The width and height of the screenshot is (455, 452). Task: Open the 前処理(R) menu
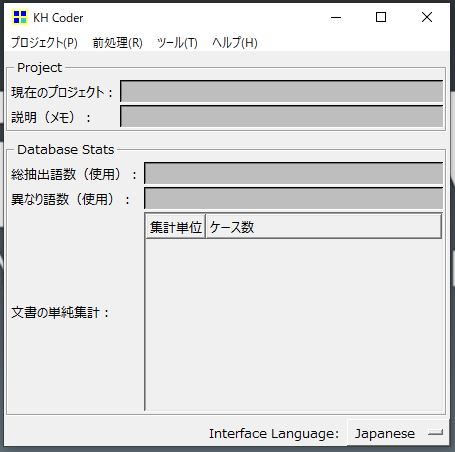(x=118, y=43)
